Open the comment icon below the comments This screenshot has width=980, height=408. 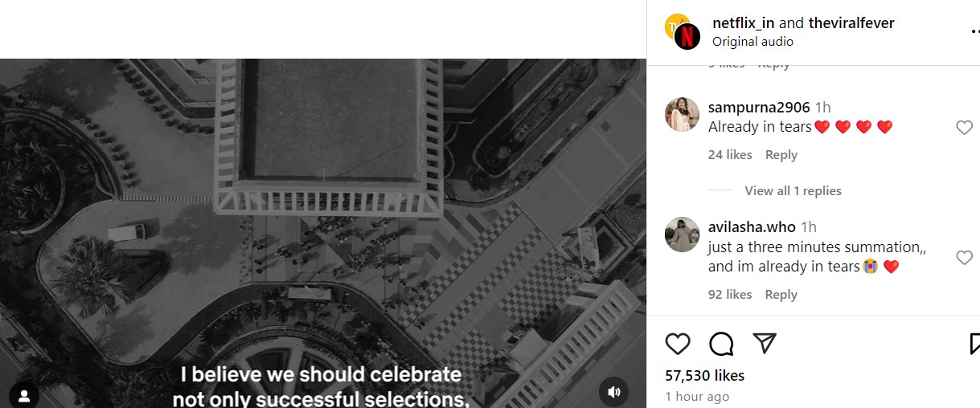(721, 344)
